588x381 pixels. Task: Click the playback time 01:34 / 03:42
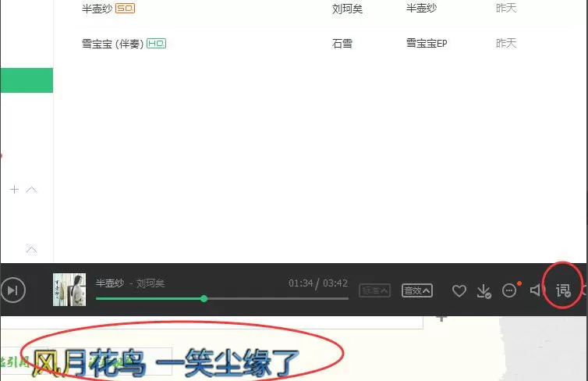(x=318, y=283)
